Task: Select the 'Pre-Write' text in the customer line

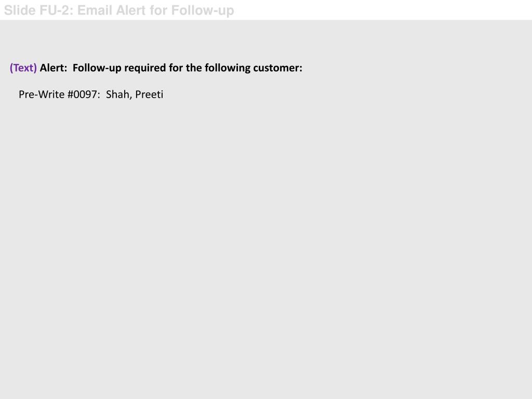Action: 42,95
